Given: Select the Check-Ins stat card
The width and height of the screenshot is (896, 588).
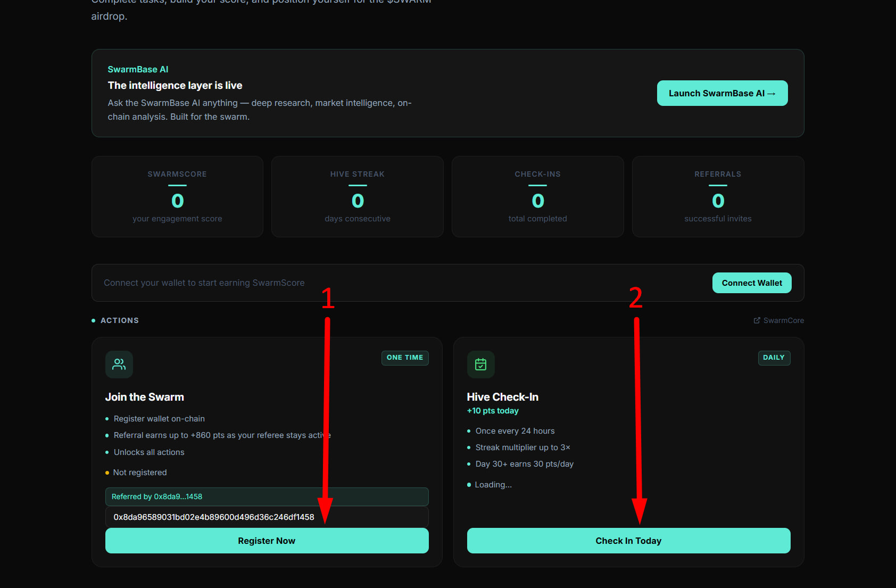Looking at the screenshot, I should [x=537, y=196].
